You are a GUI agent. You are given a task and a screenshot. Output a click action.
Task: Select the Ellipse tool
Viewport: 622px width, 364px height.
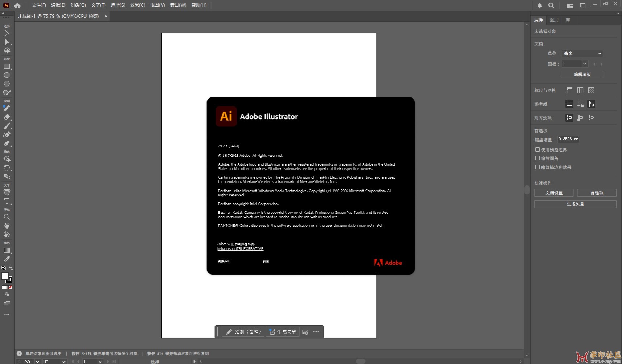click(7, 75)
